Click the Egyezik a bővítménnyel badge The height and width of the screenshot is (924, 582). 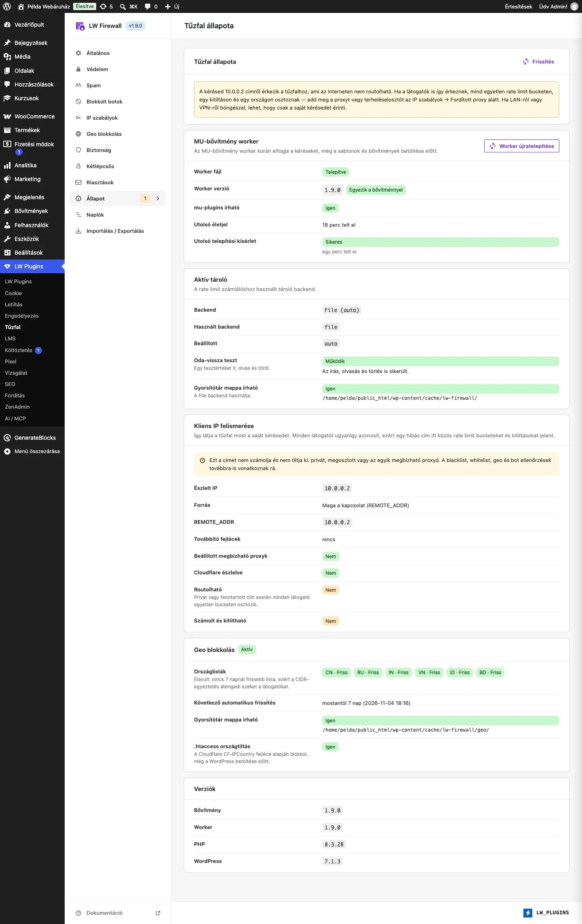click(x=376, y=190)
